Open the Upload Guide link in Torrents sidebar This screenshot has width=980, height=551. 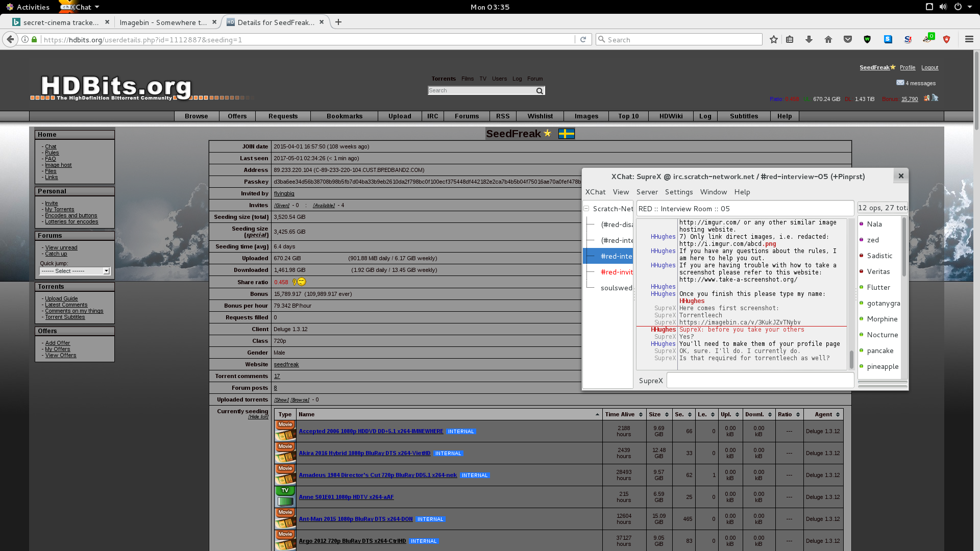tap(61, 298)
